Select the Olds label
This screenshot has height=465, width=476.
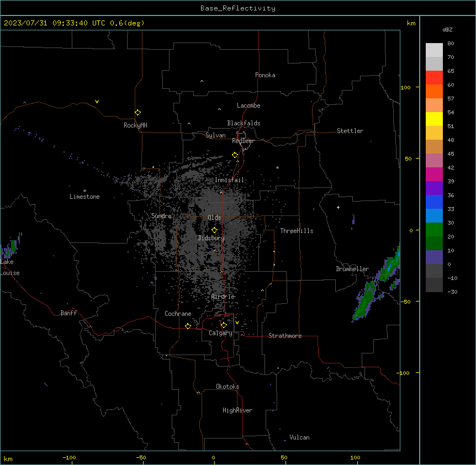pyautogui.click(x=214, y=218)
